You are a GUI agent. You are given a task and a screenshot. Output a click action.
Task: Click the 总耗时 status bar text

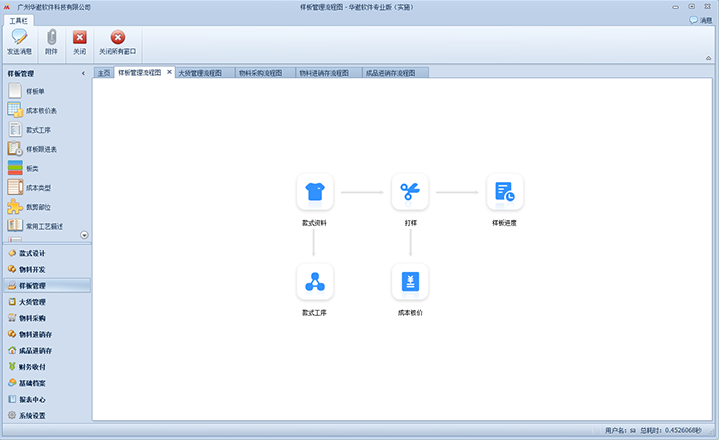click(671, 430)
